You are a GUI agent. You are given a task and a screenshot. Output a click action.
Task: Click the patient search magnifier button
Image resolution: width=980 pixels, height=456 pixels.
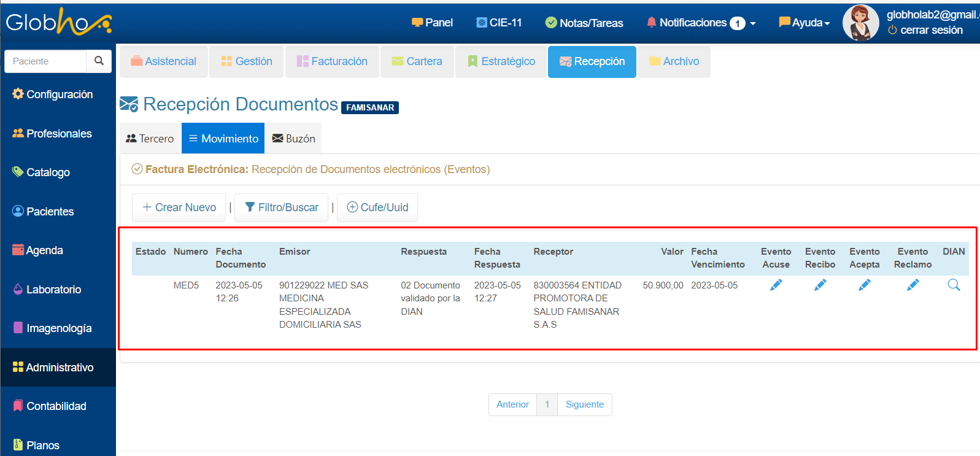99,61
